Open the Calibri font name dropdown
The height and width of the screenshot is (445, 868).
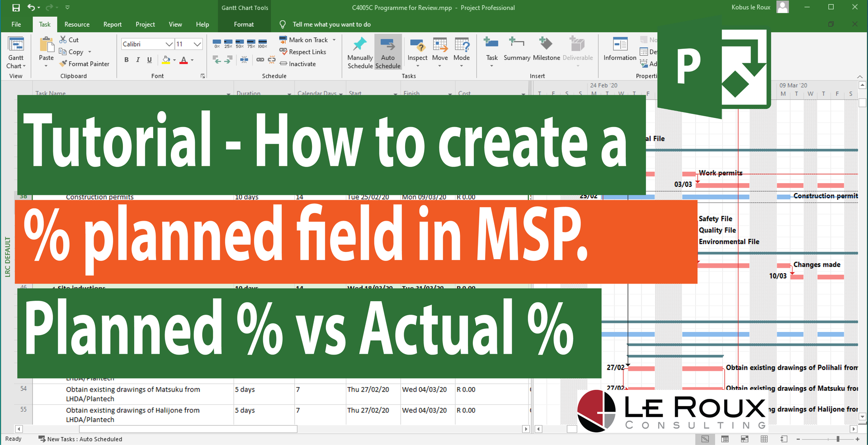pyautogui.click(x=169, y=44)
